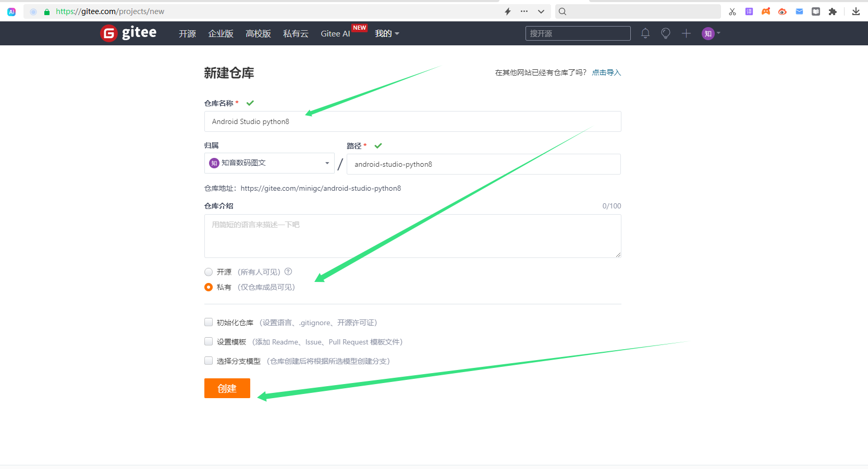This screenshot has width=868, height=469.
Task: Click the lightbulb tips icon
Action: [x=666, y=33]
